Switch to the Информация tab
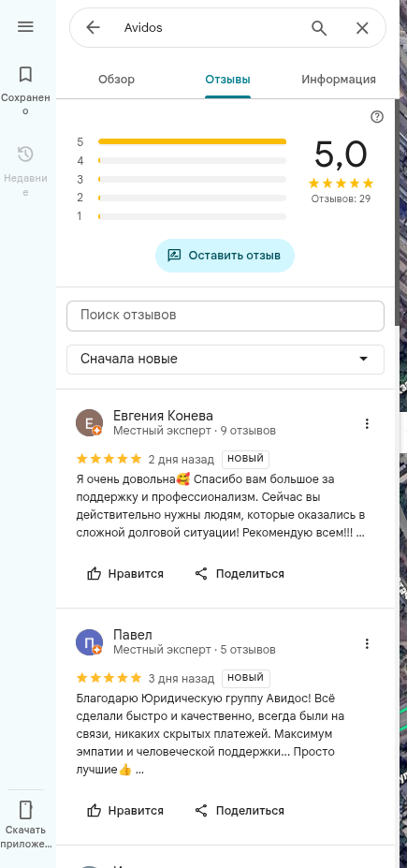Image resolution: width=407 pixels, height=868 pixels. click(339, 80)
